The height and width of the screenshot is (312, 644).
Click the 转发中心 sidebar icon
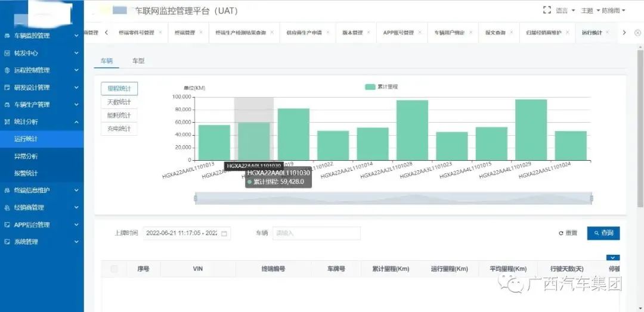pyautogui.click(x=7, y=53)
